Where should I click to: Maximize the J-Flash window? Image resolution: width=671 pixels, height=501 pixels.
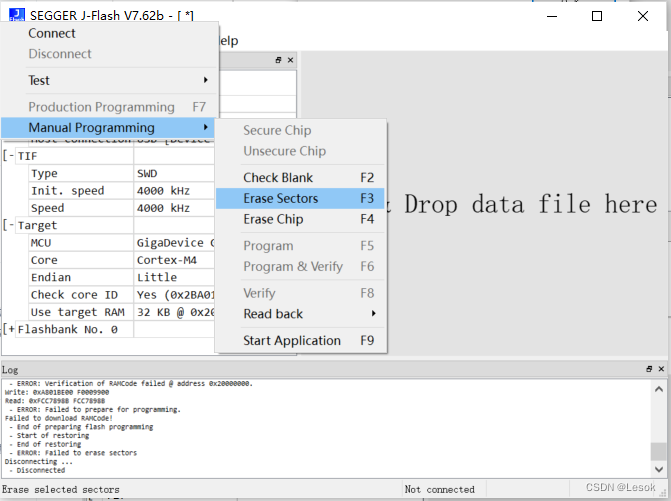click(597, 16)
